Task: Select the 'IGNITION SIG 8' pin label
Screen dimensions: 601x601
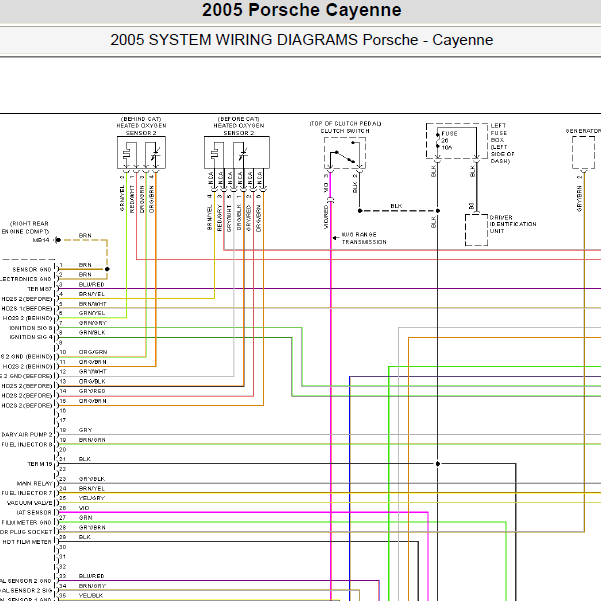Action: pyautogui.click(x=31, y=328)
